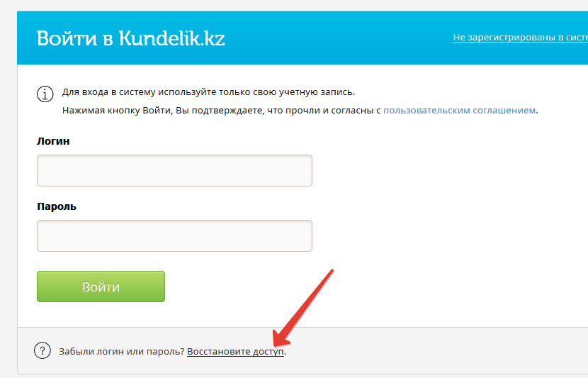Image resolution: width=588 pixels, height=378 pixels.
Task: Click the circled question mark icon
Action: pyautogui.click(x=43, y=350)
